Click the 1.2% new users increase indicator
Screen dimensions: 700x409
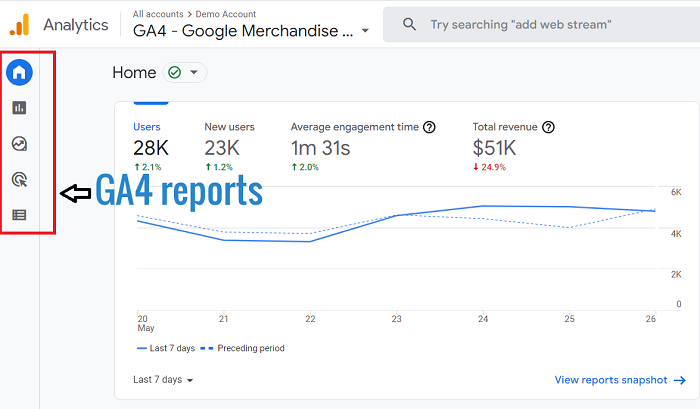(x=219, y=167)
